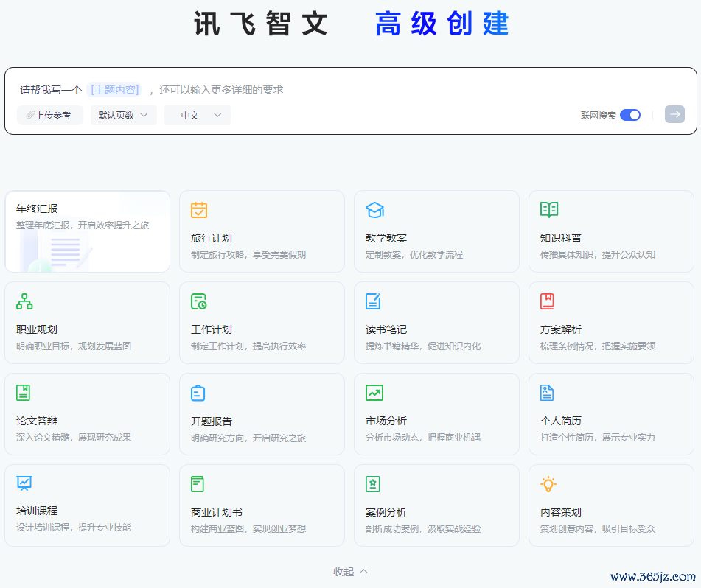Image resolution: width=701 pixels, height=588 pixels.
Task: Click the 联网搜索 label
Action: (599, 115)
